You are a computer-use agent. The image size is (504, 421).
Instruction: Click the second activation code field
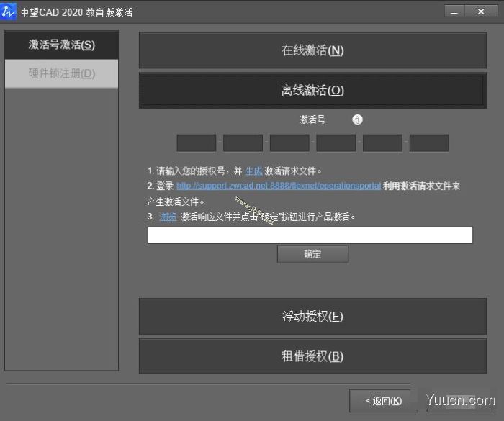pos(243,142)
